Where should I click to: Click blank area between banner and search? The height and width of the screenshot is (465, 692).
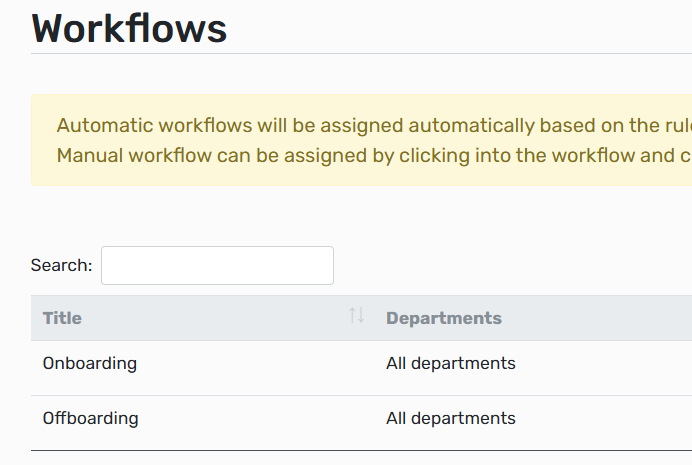[x=360, y=215]
